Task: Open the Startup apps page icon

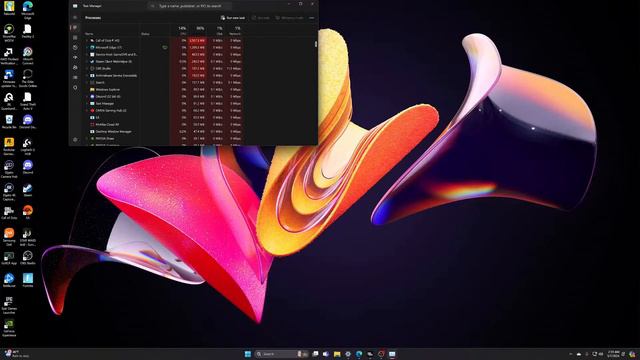Action: [75, 58]
